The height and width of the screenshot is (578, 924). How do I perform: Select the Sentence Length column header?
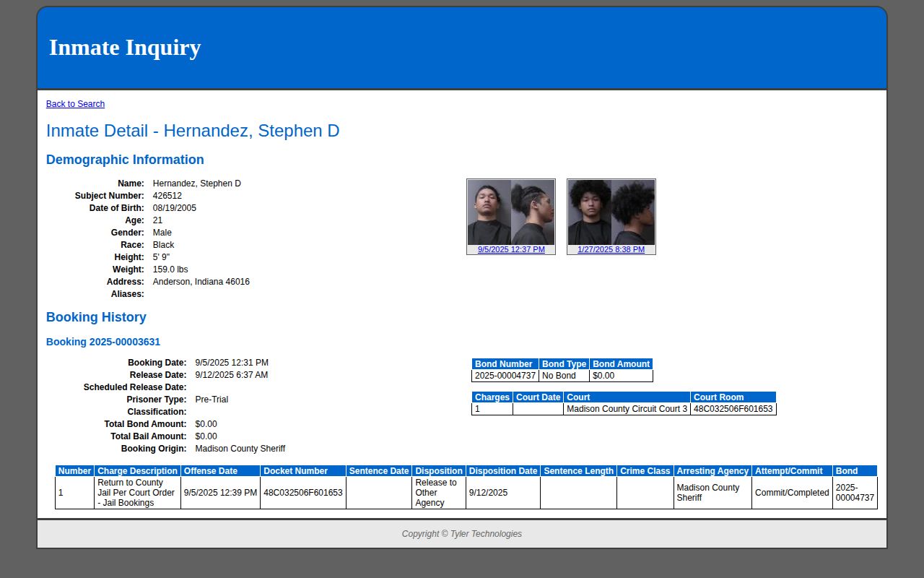click(x=578, y=471)
